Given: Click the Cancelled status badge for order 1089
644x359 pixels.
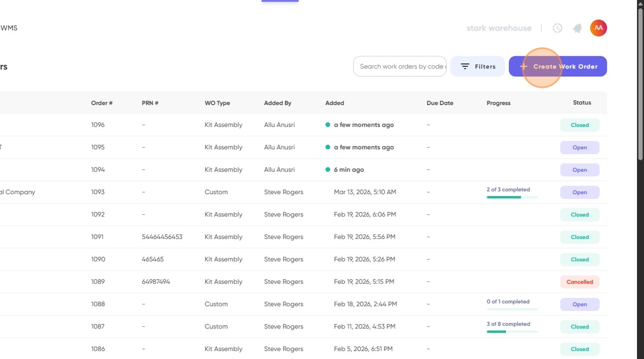Looking at the screenshot, I should tap(580, 282).
